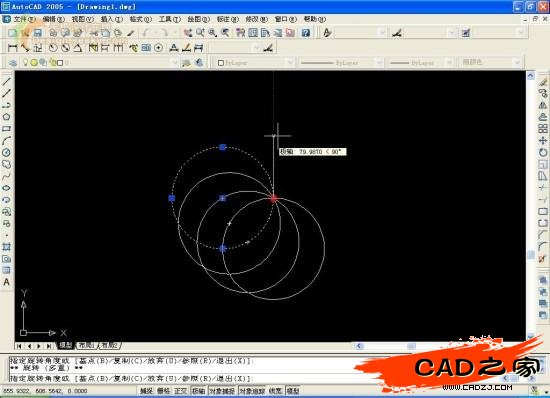The height and width of the screenshot is (398, 550).
Task: Select the Rotate tool in modify toolbar
Action: (x=543, y=153)
